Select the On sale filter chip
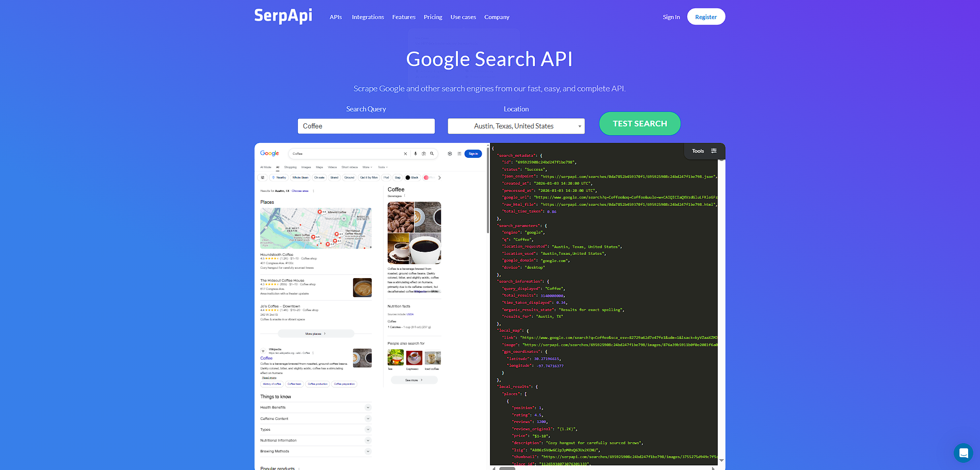Screen dimensions: 980x470 (x=320, y=177)
